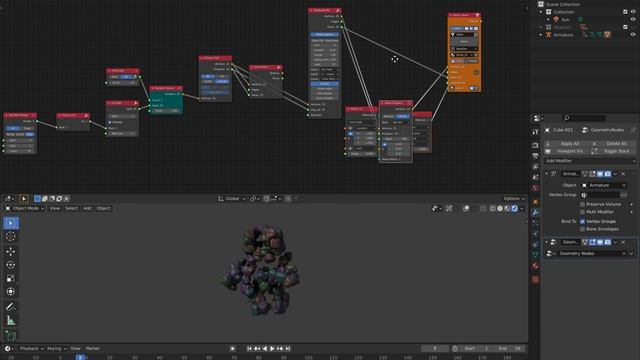Jump to the previous keyframe
This screenshot has height=360, width=640.
(x=257, y=349)
